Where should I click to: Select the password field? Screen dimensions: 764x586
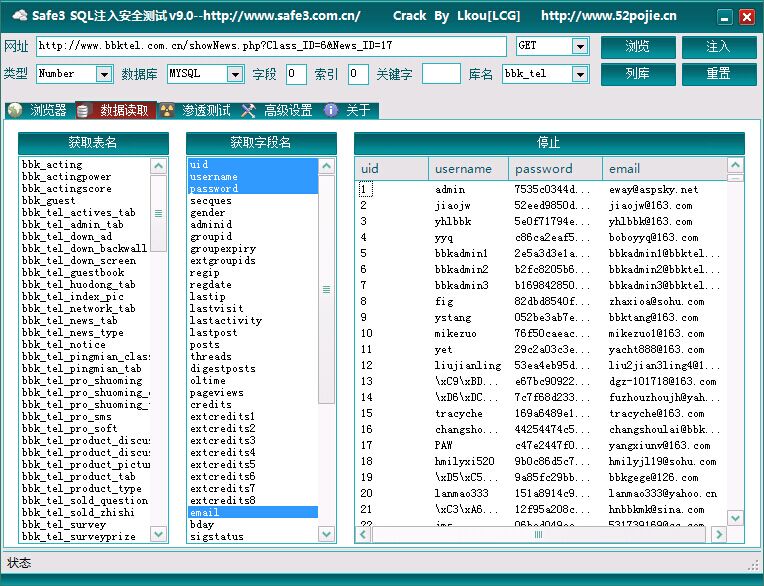[x=253, y=189]
